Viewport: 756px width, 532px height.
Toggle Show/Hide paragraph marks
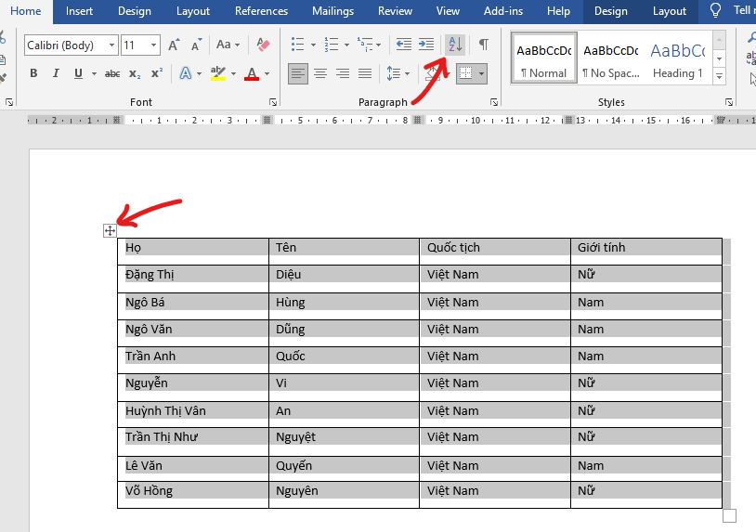point(483,45)
